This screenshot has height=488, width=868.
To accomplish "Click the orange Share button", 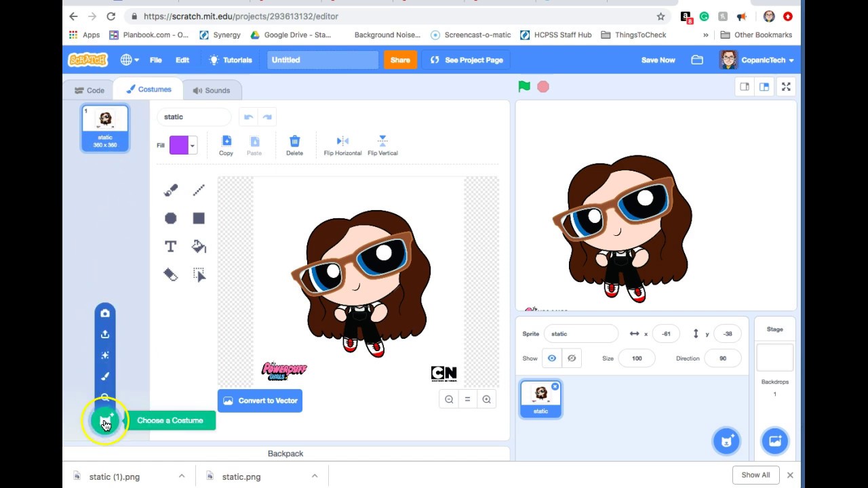I will (x=400, y=60).
